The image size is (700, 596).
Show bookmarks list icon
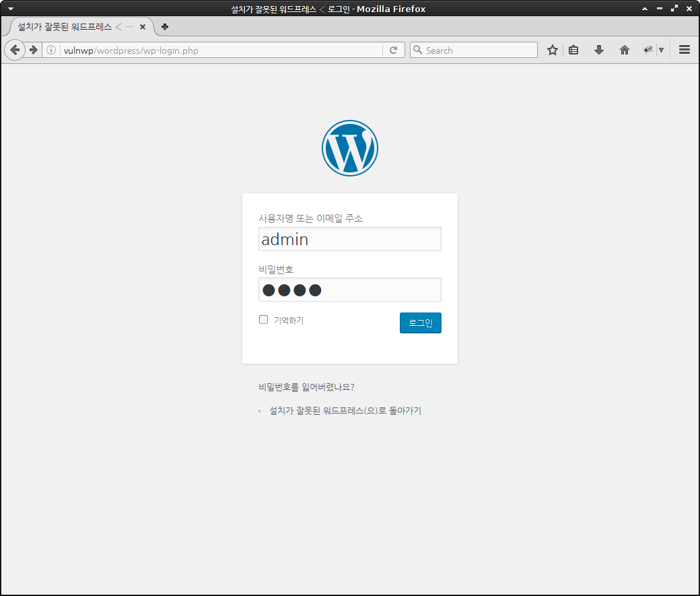click(573, 50)
